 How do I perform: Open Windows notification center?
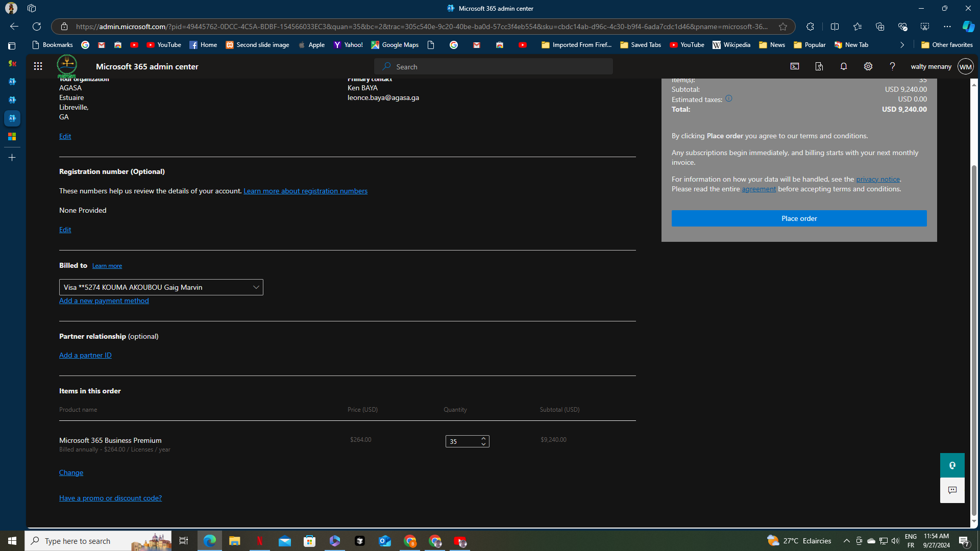[x=964, y=541]
